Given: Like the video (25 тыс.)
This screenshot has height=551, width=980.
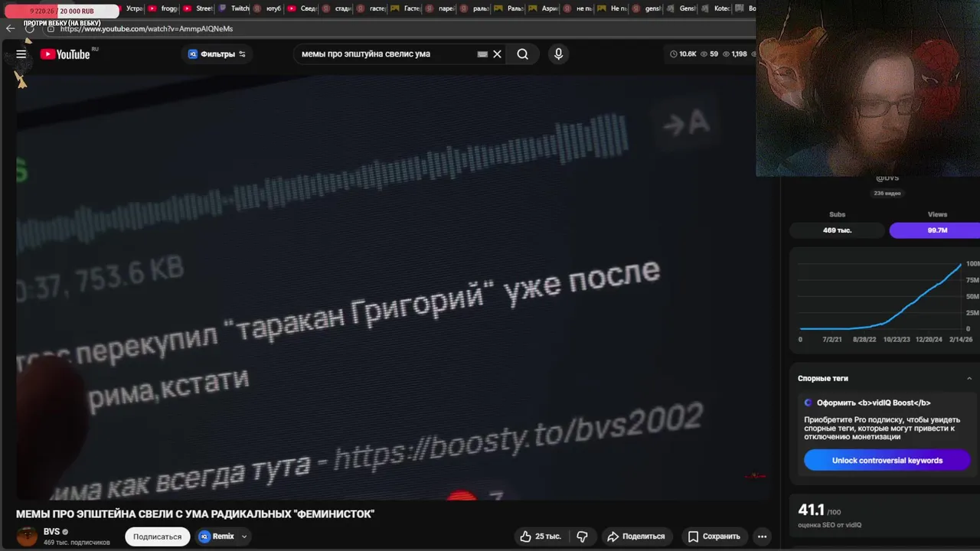Looking at the screenshot, I should click(x=541, y=536).
